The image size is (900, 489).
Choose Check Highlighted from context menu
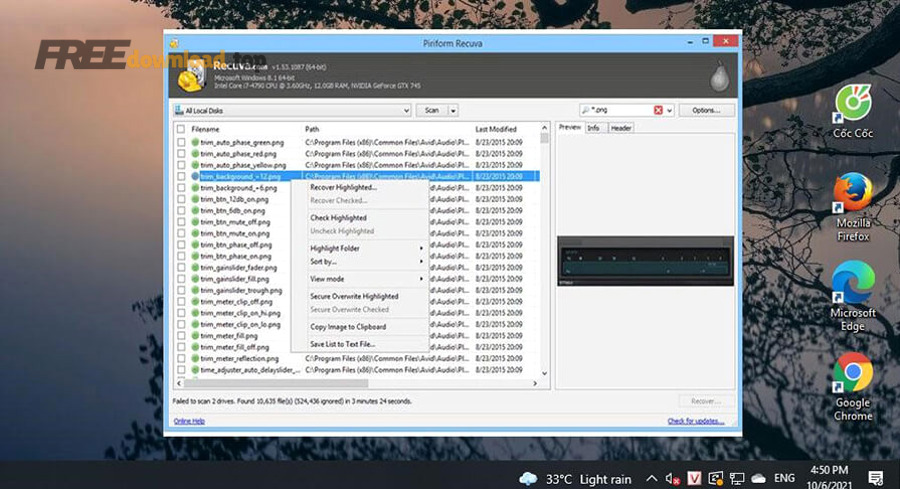tap(360, 218)
